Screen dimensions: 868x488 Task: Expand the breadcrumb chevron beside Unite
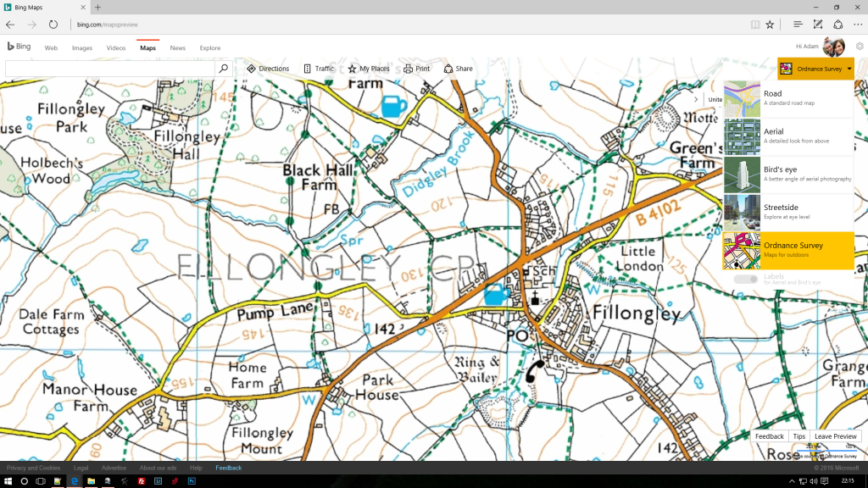coord(696,100)
